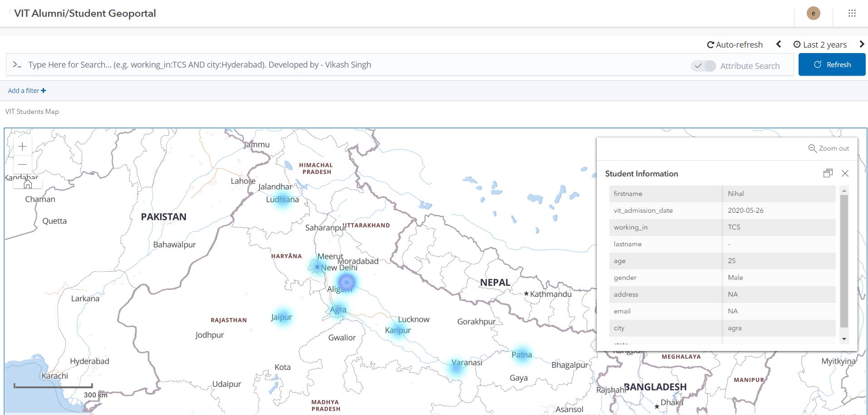This screenshot has width=868, height=415.
Task: Click the map zoom in plus icon
Action: [x=22, y=146]
